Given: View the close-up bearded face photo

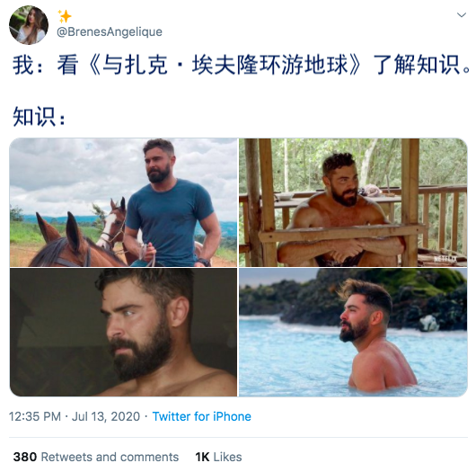Looking at the screenshot, I should pos(123,332).
